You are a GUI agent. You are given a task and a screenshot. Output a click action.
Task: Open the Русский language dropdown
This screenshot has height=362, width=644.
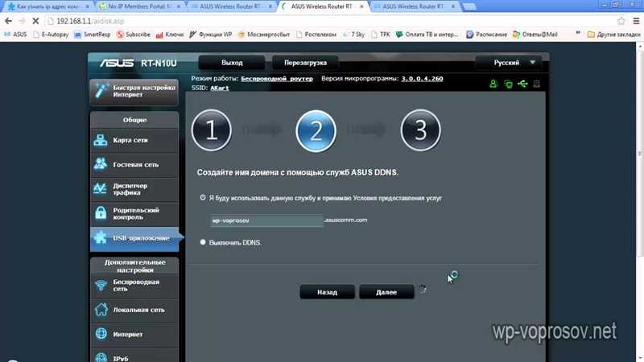tap(509, 63)
